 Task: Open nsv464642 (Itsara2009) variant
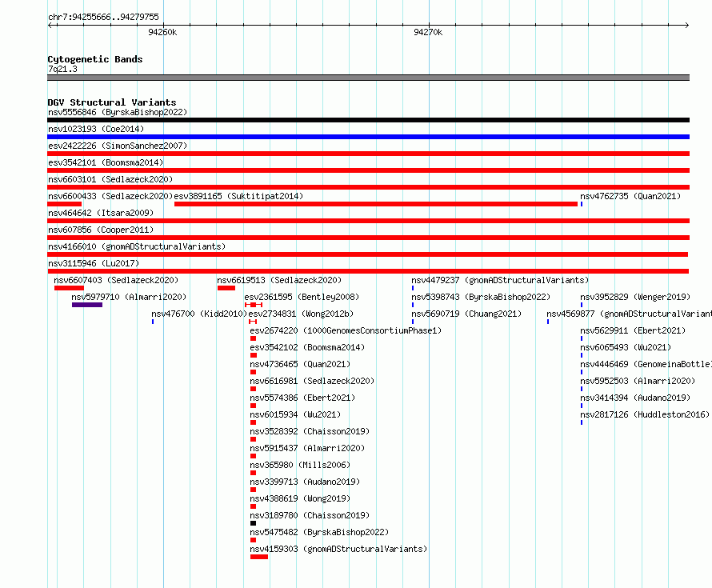click(x=101, y=213)
